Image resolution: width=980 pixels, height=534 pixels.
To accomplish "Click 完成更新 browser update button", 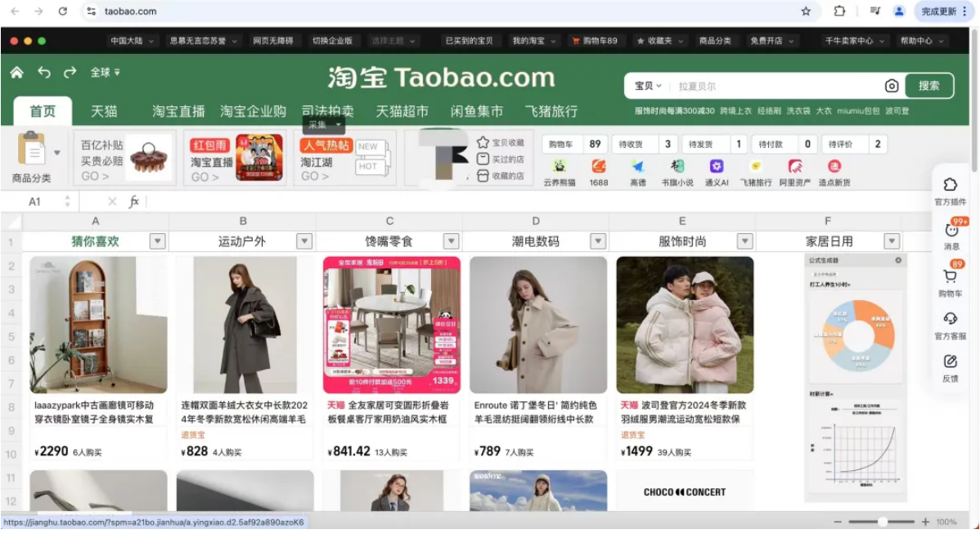I will [x=944, y=11].
